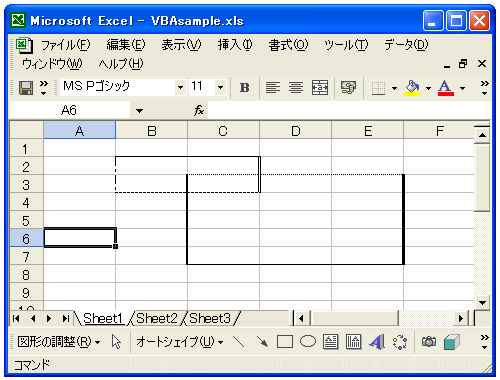
Task: Open the font size dropdown
Action: tap(220, 88)
